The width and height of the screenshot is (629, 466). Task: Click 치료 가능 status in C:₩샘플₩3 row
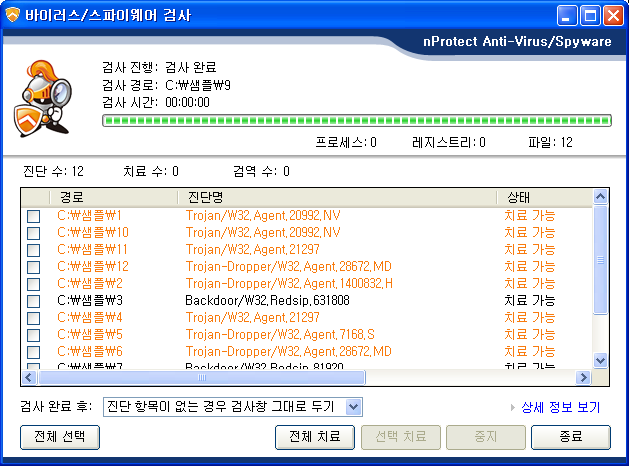530,300
